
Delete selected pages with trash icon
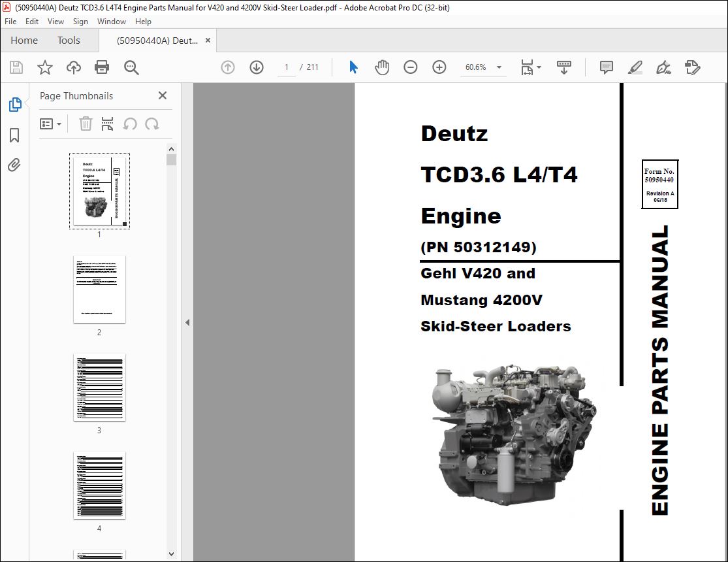86,124
